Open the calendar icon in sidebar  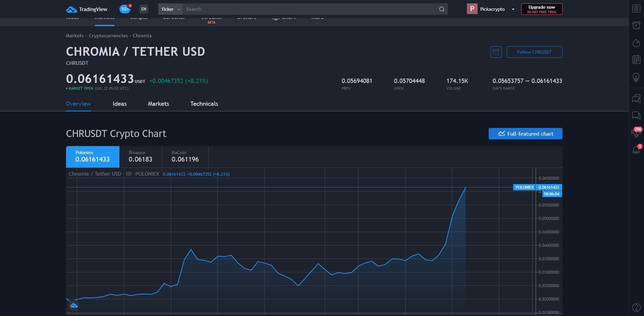(636, 60)
